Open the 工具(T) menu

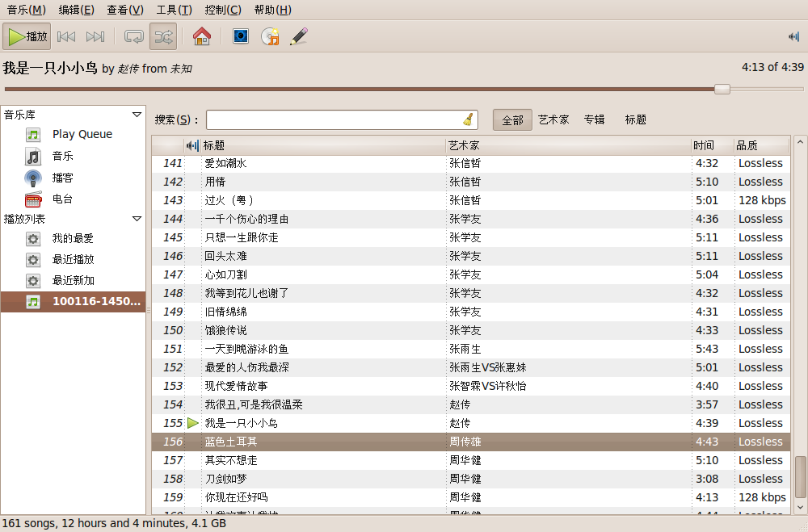[x=175, y=10]
